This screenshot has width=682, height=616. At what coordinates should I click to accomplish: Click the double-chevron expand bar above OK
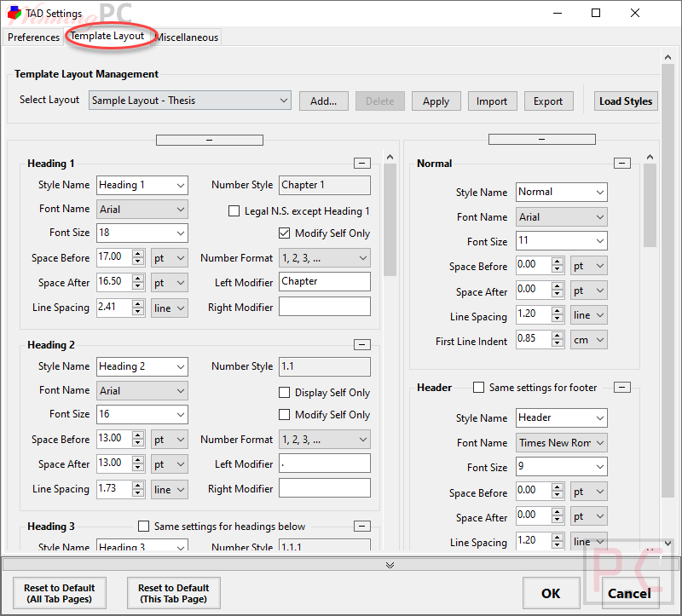[x=390, y=565]
